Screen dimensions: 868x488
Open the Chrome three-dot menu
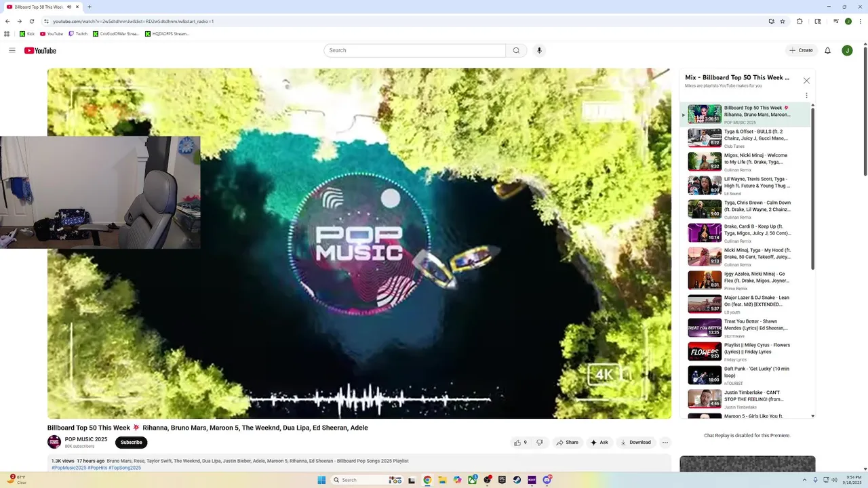(860, 21)
